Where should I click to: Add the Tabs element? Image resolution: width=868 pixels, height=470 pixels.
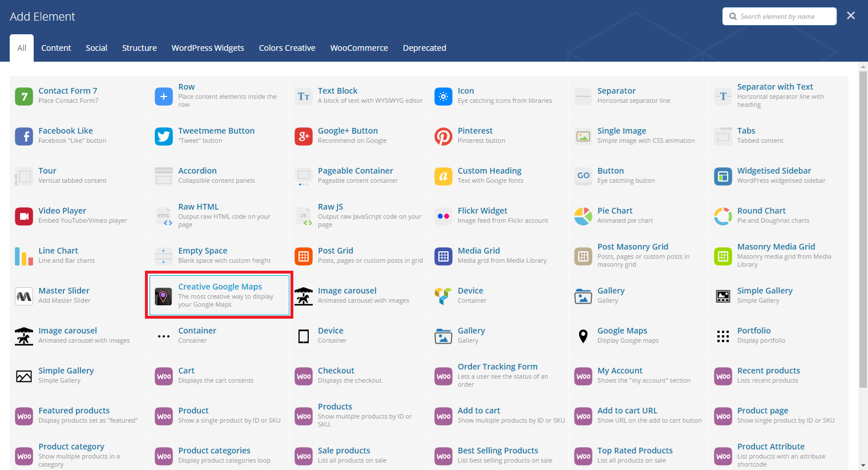pos(779,136)
